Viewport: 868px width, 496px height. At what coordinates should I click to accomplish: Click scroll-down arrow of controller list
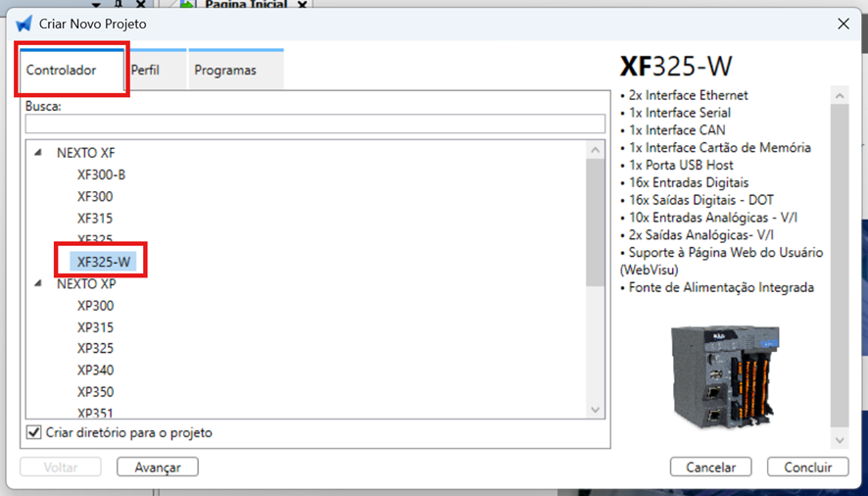595,410
